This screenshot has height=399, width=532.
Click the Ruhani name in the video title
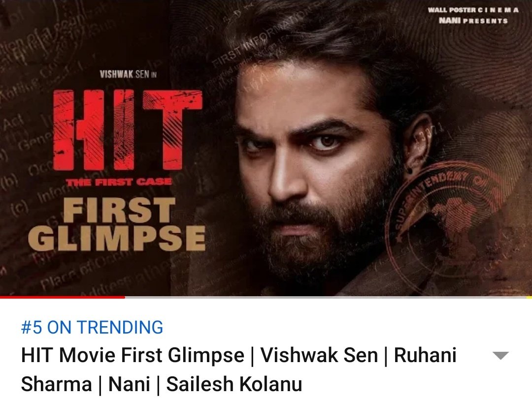(x=425, y=355)
